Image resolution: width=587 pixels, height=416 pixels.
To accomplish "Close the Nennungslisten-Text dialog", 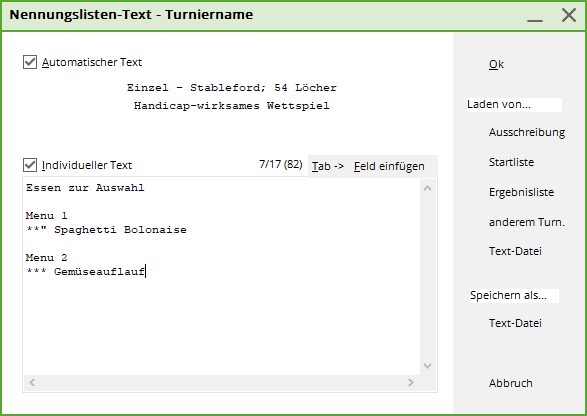I will click(x=569, y=15).
